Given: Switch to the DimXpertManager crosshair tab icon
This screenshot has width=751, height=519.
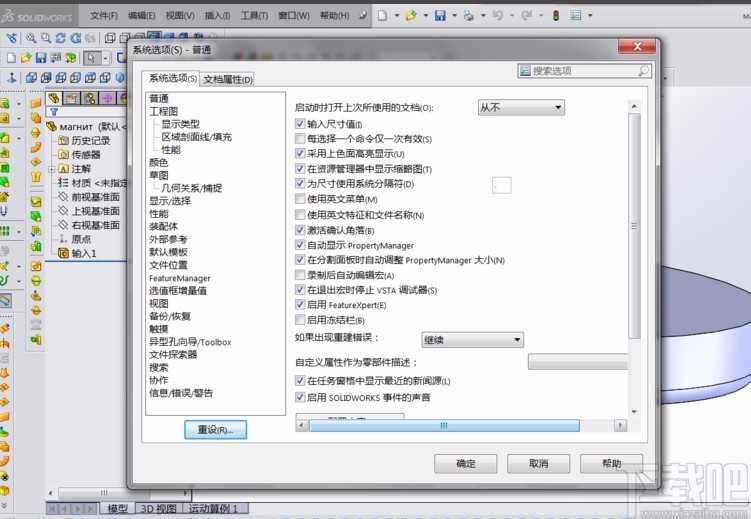Looking at the screenshot, I should [x=107, y=98].
